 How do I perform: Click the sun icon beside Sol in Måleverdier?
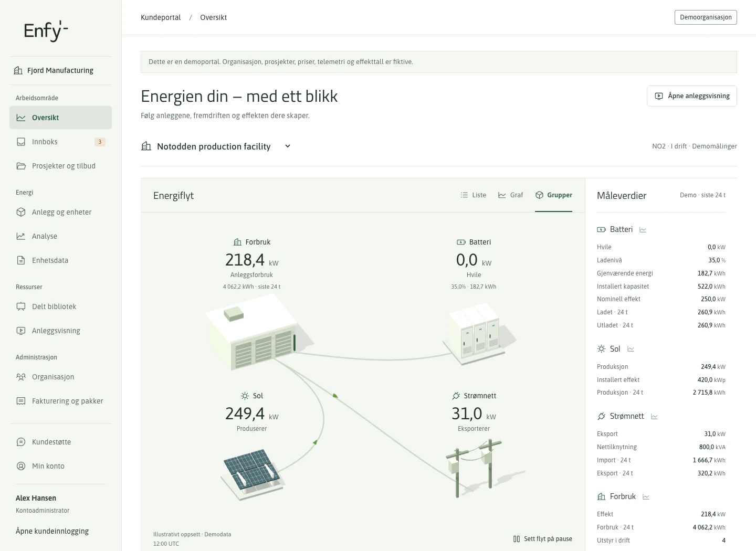602,349
